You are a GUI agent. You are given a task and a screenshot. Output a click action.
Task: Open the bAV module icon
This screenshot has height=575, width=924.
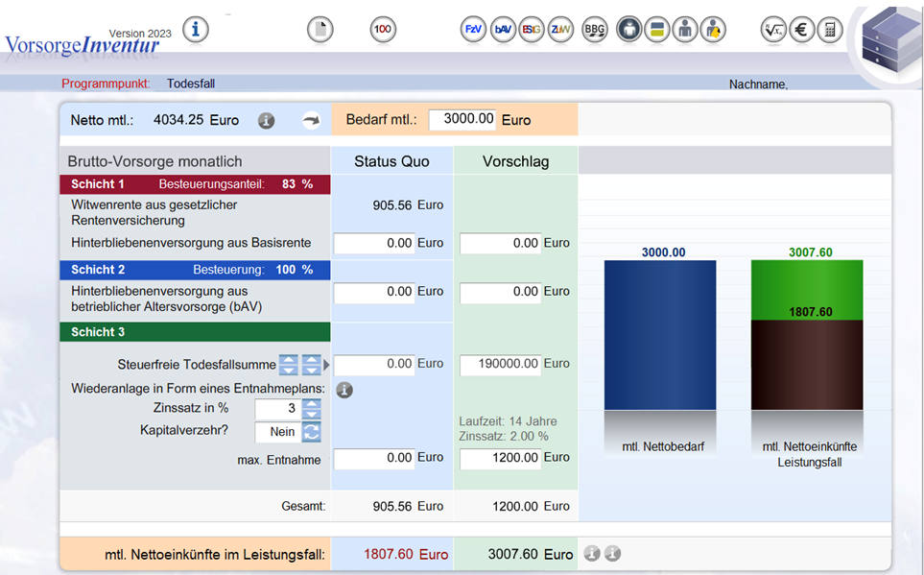tap(502, 30)
